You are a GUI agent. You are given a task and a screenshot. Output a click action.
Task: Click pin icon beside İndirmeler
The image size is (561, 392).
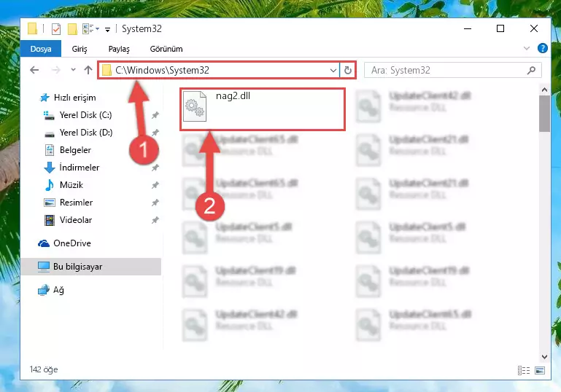pos(155,168)
